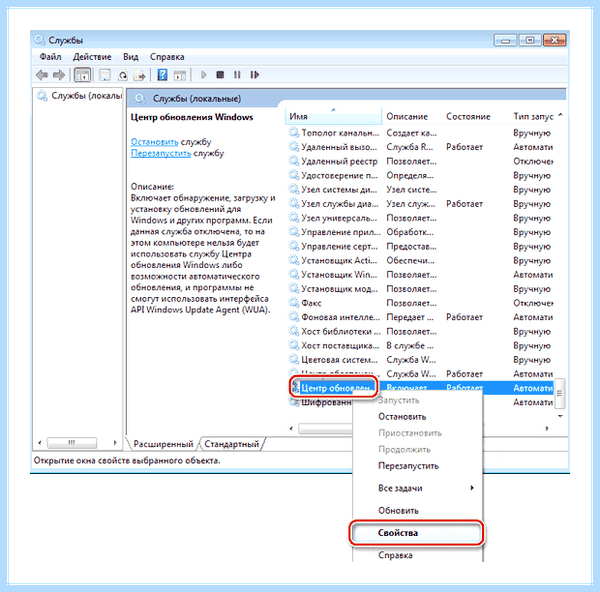This screenshot has width=600, height=592.
Task: Sort by the Состояние column header
Action: click(x=468, y=116)
